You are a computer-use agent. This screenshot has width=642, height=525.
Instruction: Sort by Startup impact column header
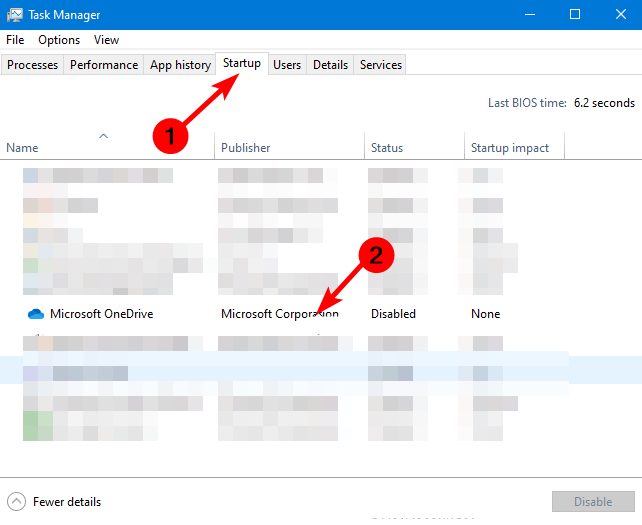[x=510, y=148]
